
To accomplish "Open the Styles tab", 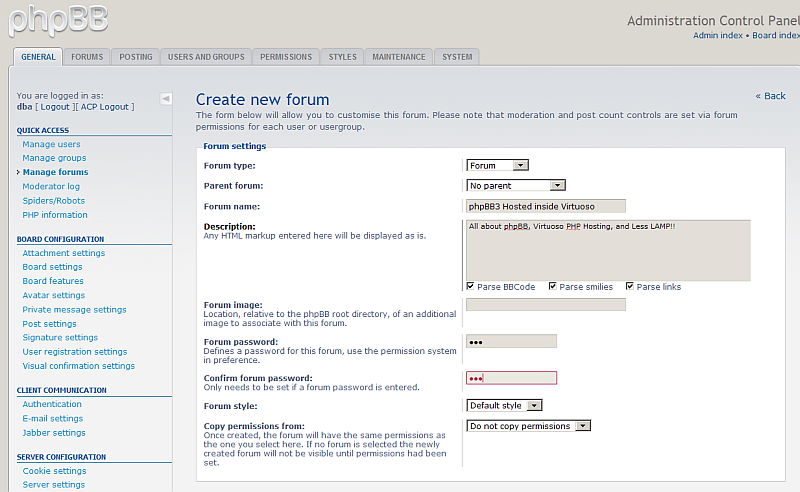I will [342, 57].
